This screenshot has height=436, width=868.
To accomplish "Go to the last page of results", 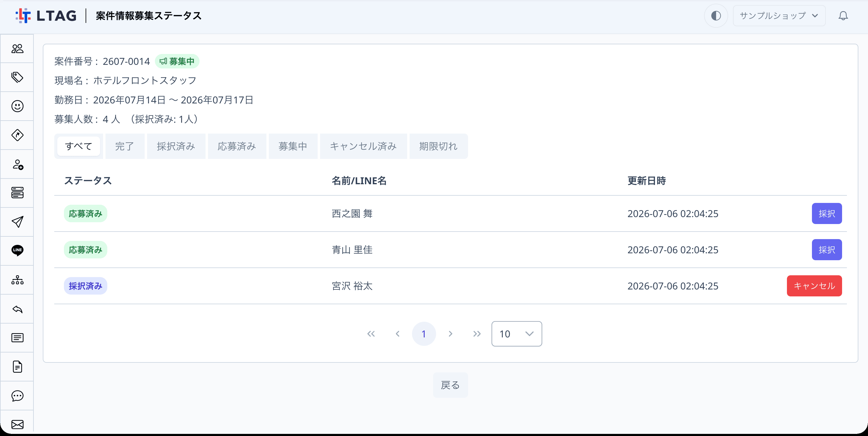I will tap(477, 334).
